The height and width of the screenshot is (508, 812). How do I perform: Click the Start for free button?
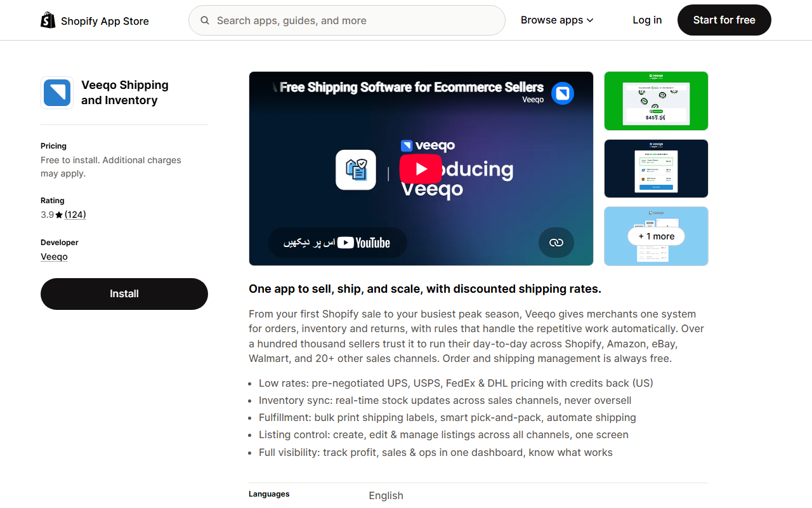[724, 20]
